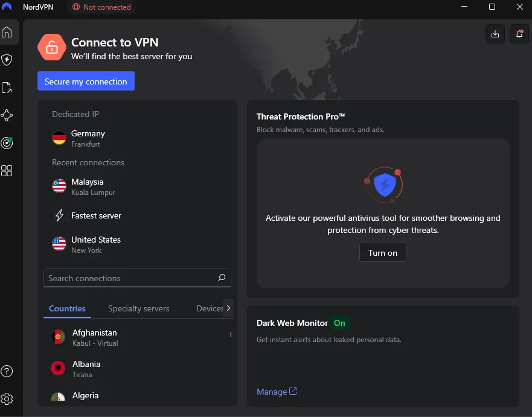Click the Recent connections section label
The width and height of the screenshot is (532, 417).
(88, 162)
